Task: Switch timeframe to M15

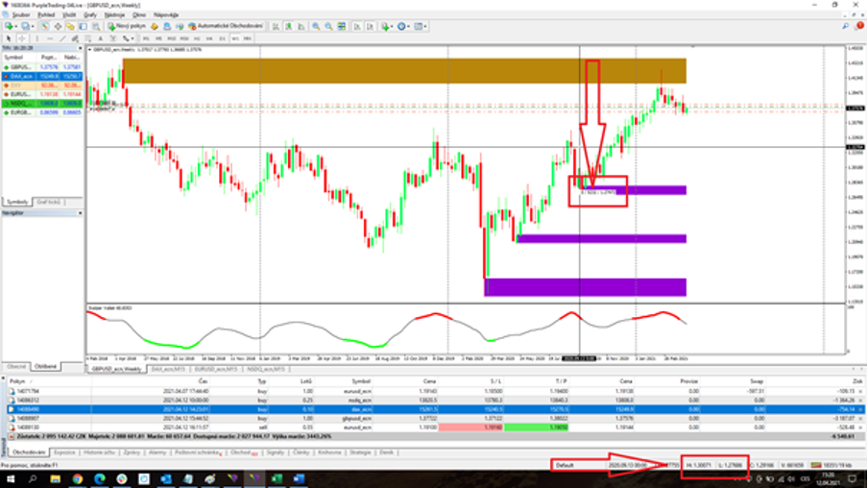Action: (171, 38)
